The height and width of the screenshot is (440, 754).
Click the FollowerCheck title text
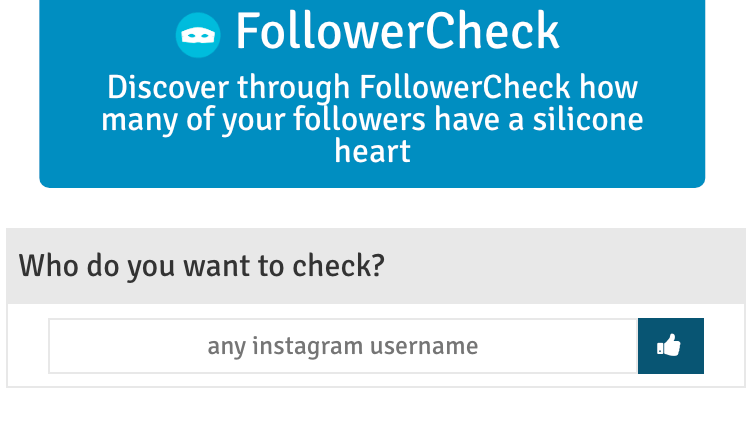coord(398,32)
